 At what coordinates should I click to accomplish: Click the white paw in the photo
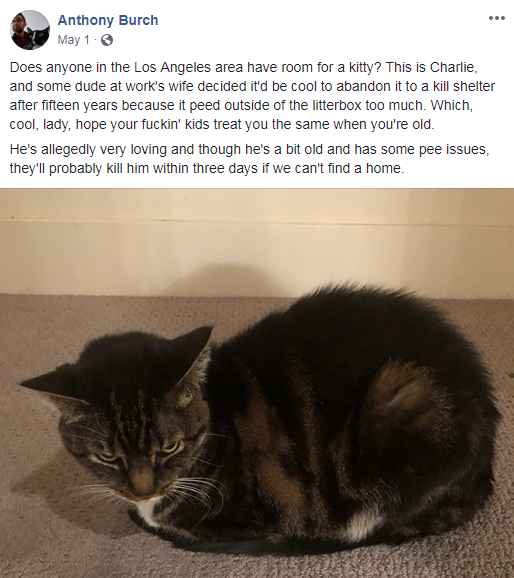[358, 525]
